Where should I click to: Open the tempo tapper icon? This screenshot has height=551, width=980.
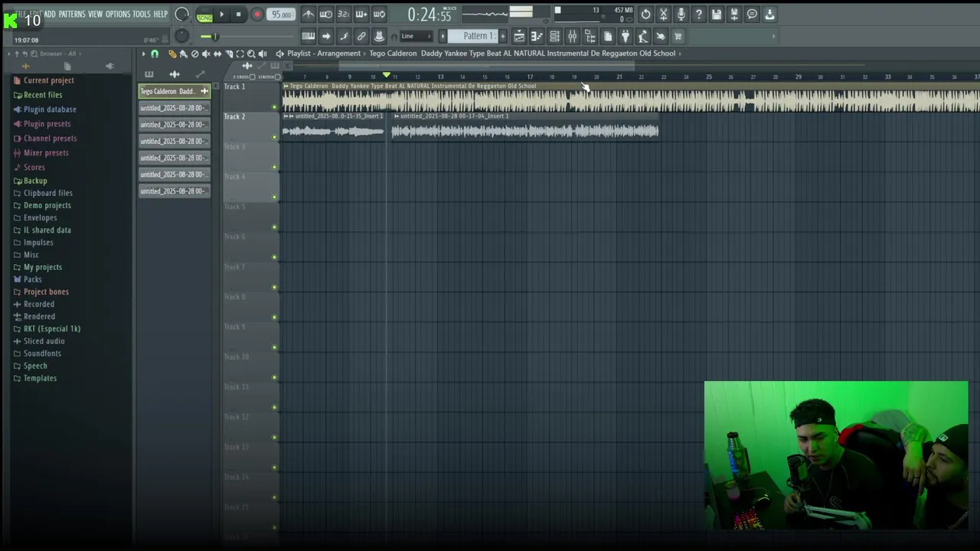(642, 36)
